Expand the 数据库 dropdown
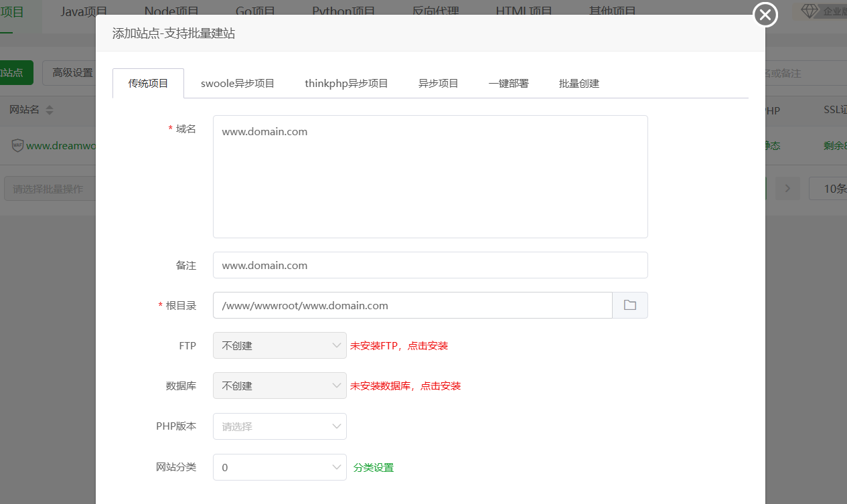The width and height of the screenshot is (847, 504). tap(279, 386)
